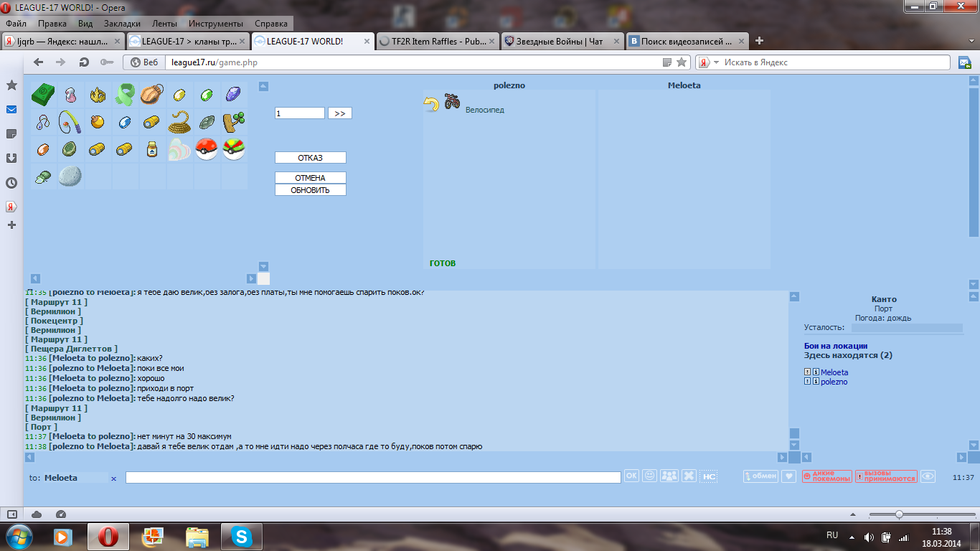This screenshot has height=551, width=980.
Task: Click the bicycle icon in polezno's offer
Action: tap(452, 102)
